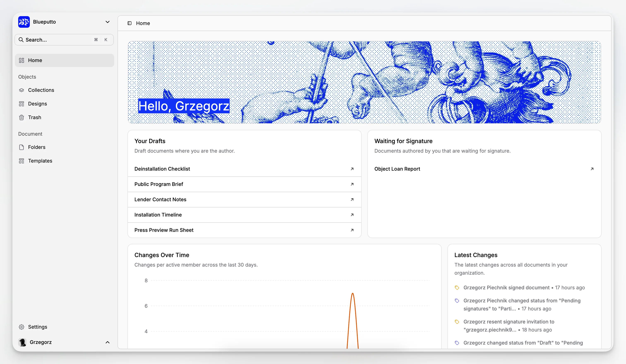The width and height of the screenshot is (626, 364).
Task: Open Folders in sidebar
Action: point(64,147)
